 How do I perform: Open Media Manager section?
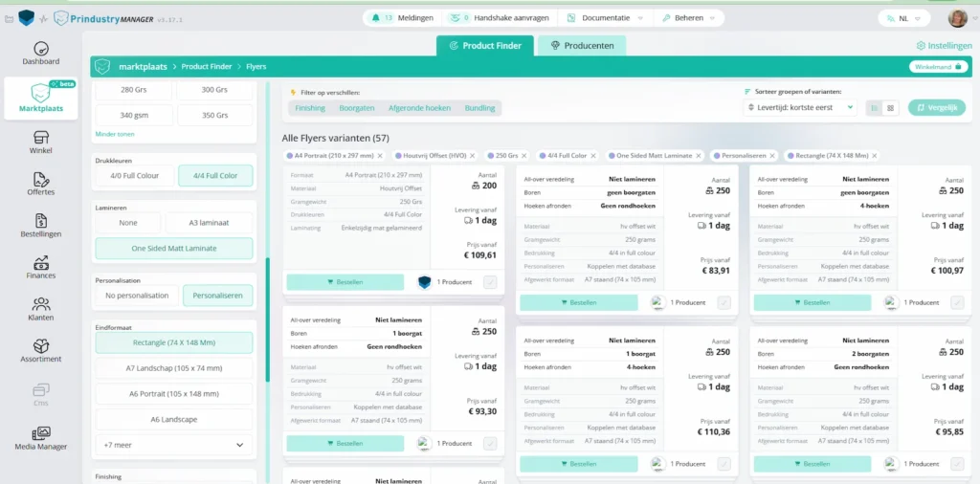pos(40,438)
